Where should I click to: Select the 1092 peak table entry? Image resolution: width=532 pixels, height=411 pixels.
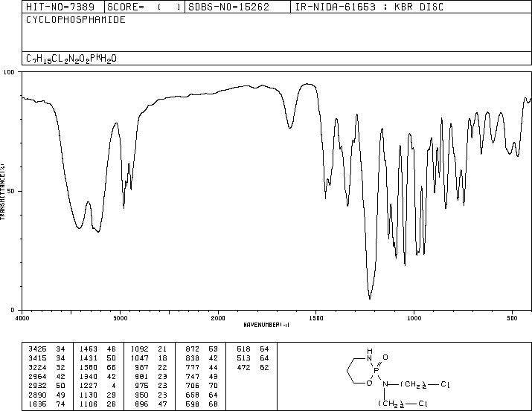click(x=139, y=349)
